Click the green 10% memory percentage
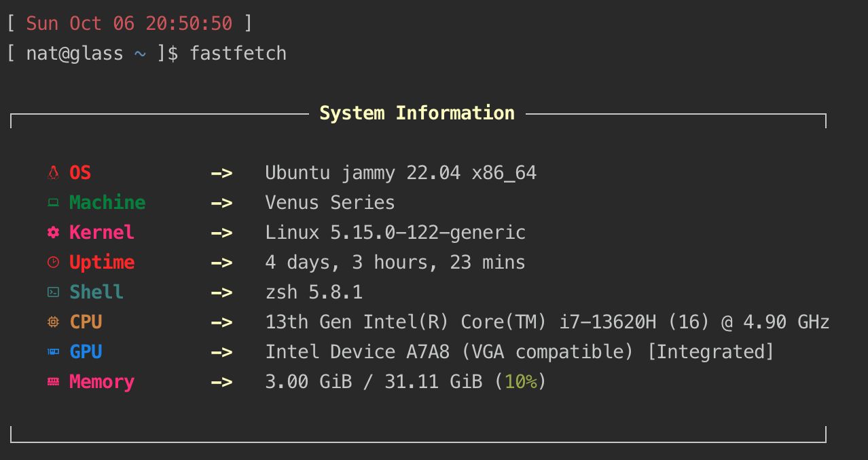This screenshot has height=460, width=868. pyautogui.click(x=520, y=382)
